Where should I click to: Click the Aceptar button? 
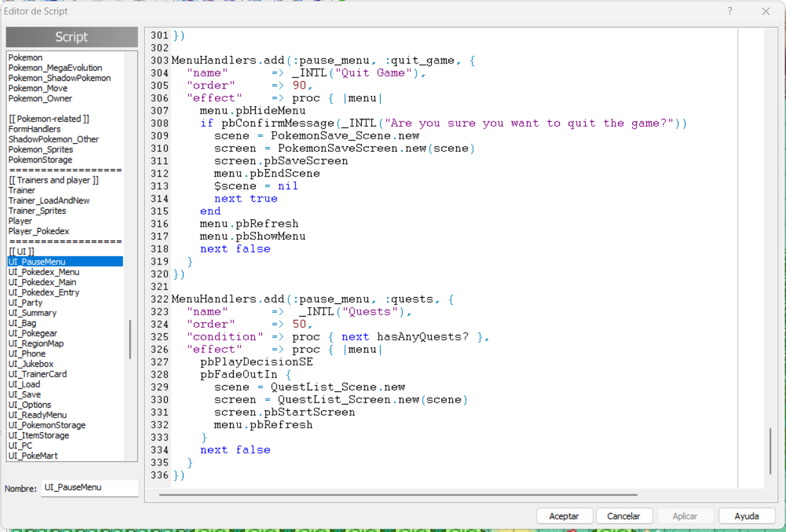(564, 516)
